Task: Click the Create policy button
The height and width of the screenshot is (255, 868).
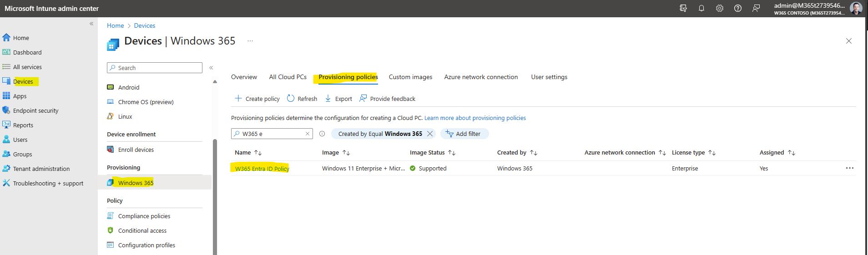Action: (x=257, y=99)
